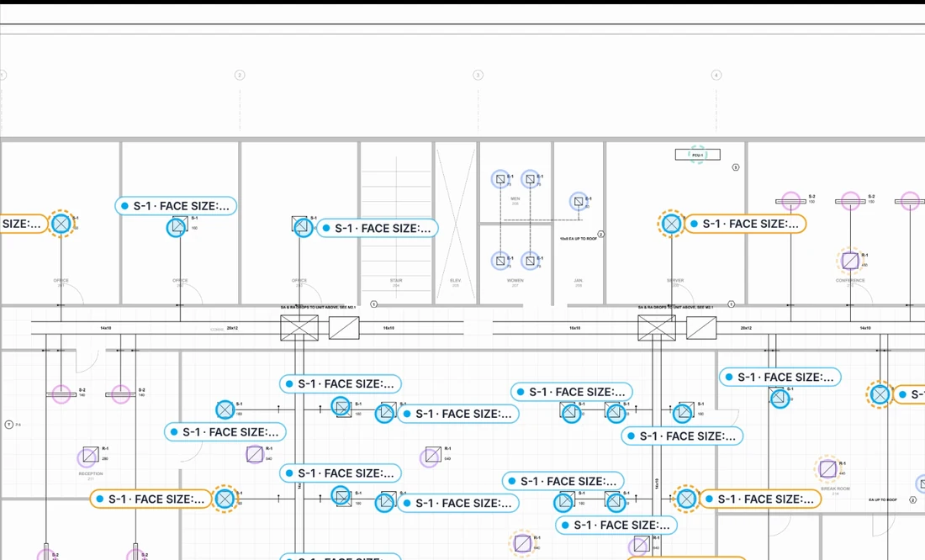
Task: Select the grille marker in Jan. 208
Action: (x=579, y=201)
